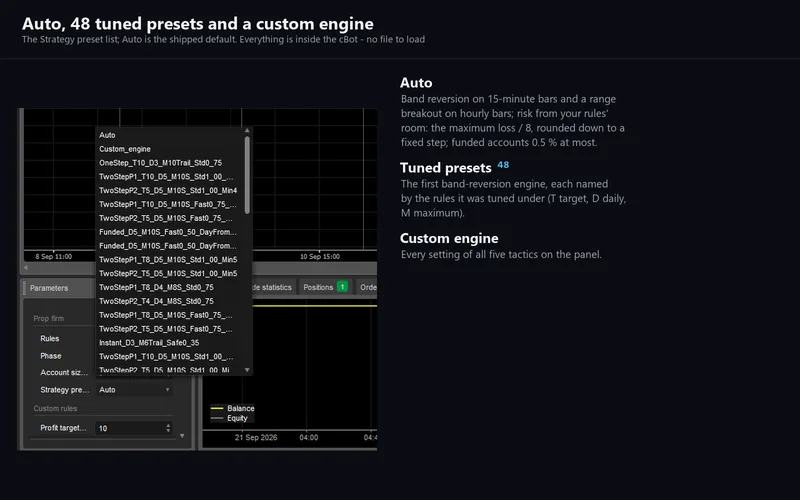Click the preset list scroll-up arrow
The image size is (800, 500).
[247, 131]
